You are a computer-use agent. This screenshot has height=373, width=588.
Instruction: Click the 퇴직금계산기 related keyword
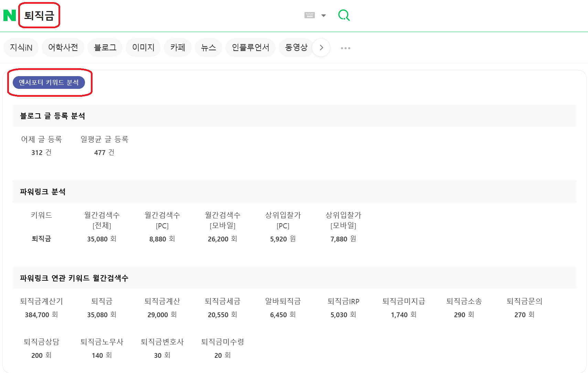click(41, 301)
